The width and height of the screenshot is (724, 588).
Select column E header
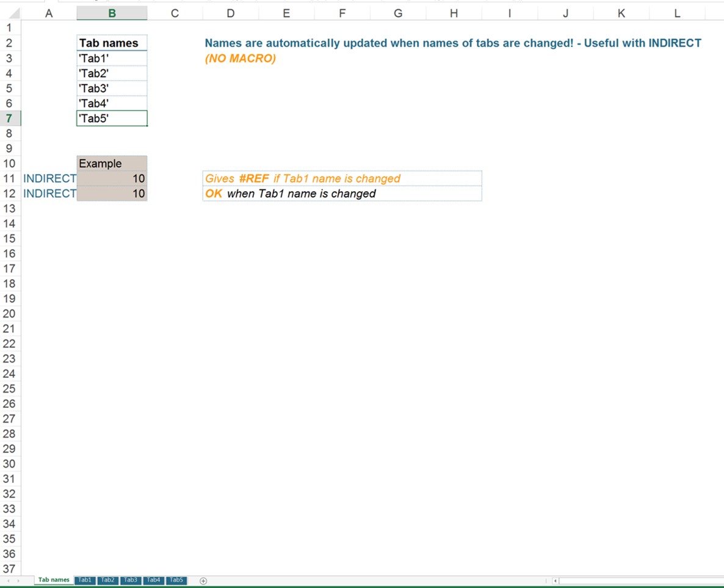(x=287, y=13)
